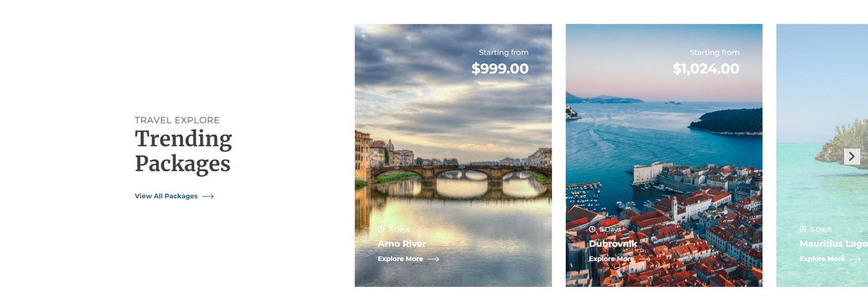The image size is (868, 304).
Task: Click the clock icon on Mauritius Lagoon card
Action: point(803,229)
